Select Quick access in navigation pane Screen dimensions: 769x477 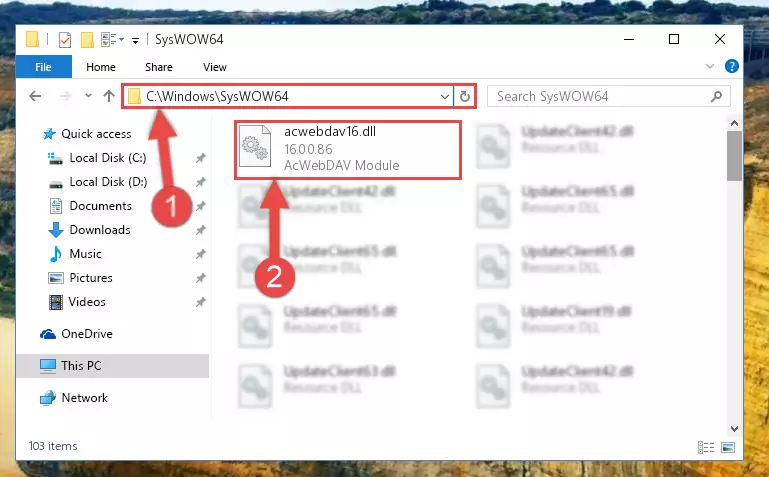click(96, 134)
